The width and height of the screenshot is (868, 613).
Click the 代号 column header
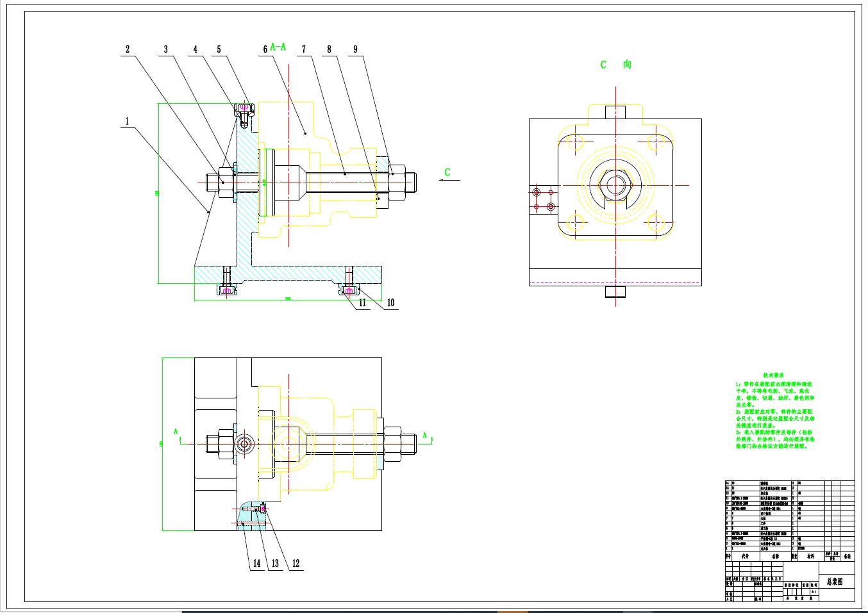[745, 557]
